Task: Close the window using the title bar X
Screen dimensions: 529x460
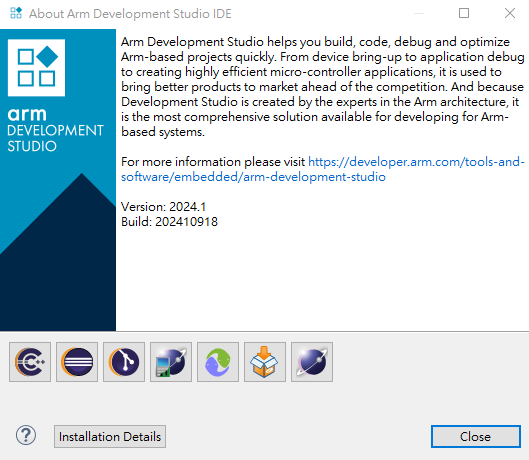Action: click(x=510, y=13)
